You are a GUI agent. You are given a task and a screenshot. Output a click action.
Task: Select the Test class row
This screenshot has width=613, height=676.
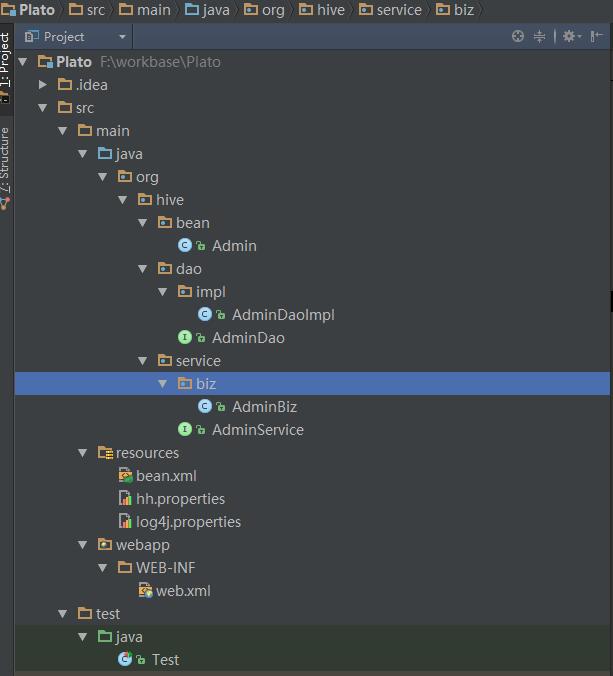click(166, 660)
